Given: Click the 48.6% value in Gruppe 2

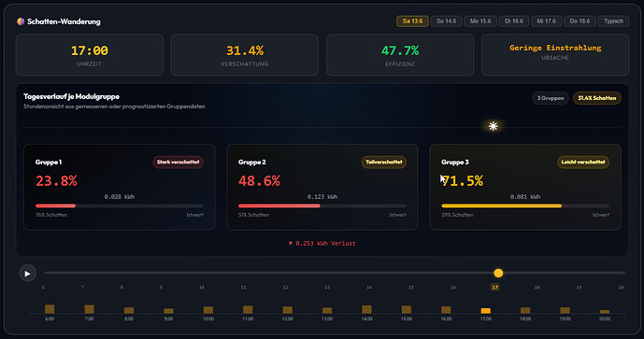Looking at the screenshot, I should click(259, 180).
